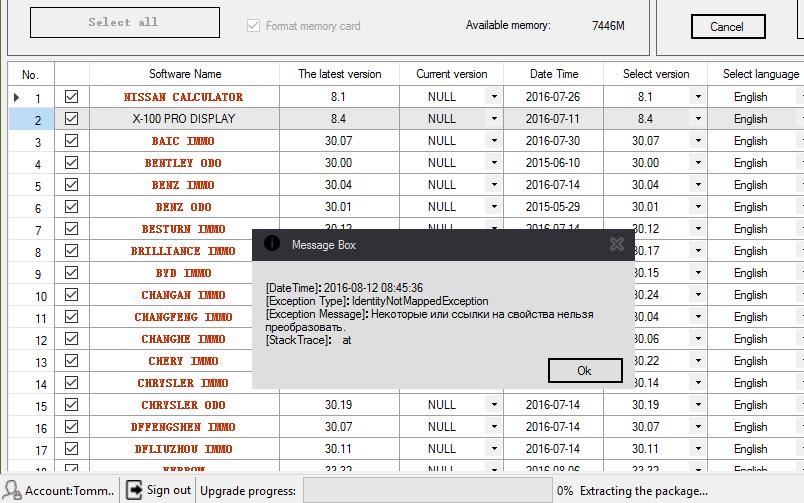Click the account user icon in status bar
The height and width of the screenshot is (503, 804).
click(12, 490)
